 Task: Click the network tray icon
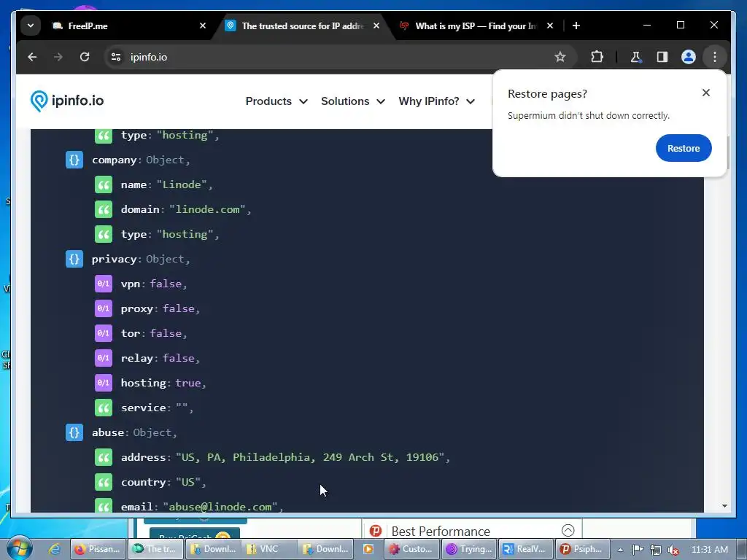[x=656, y=550]
